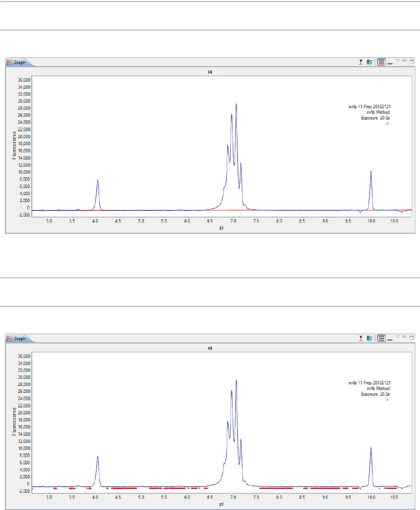The height and width of the screenshot is (510, 420).
Task: Toggle overlaid traces view in upper Graph panel
Action: coord(390,63)
